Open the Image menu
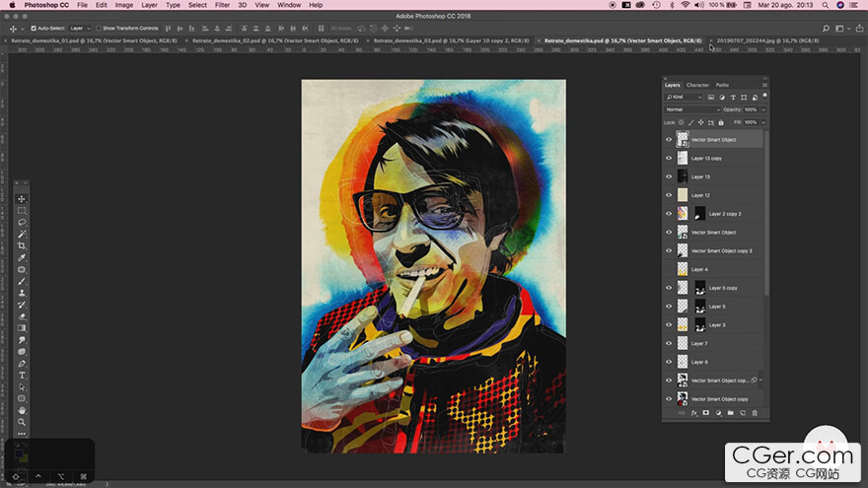This screenshot has width=868, height=488. [123, 5]
